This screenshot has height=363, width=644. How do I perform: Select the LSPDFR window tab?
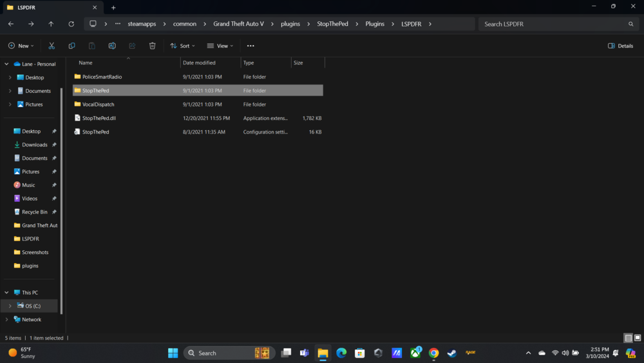[x=52, y=7]
